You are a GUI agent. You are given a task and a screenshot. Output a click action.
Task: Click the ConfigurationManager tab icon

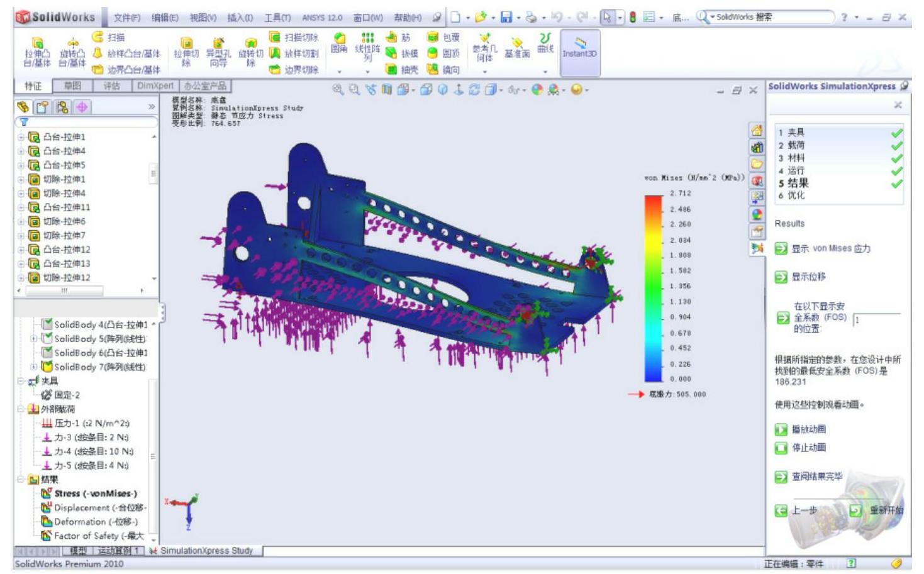coord(62,107)
